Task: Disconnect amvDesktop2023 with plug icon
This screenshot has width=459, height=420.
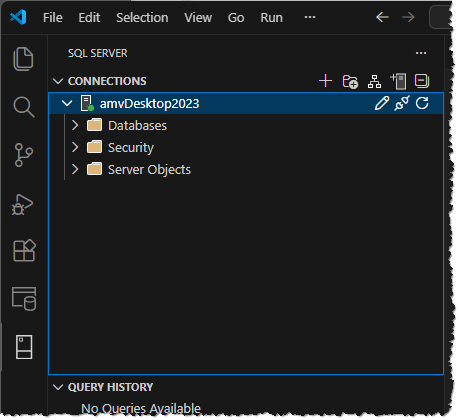Action: [x=402, y=103]
